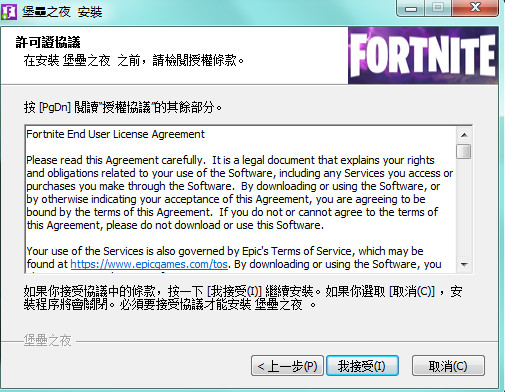Click the 許可證協議 header title
Screen dimensions: 505x392
pyautogui.click(x=48, y=42)
